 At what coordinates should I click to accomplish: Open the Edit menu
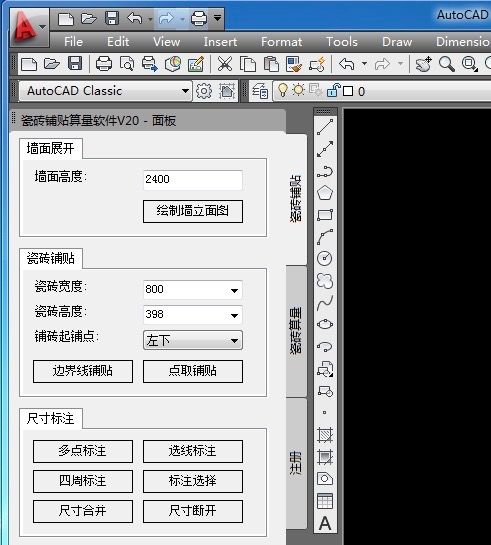point(118,42)
